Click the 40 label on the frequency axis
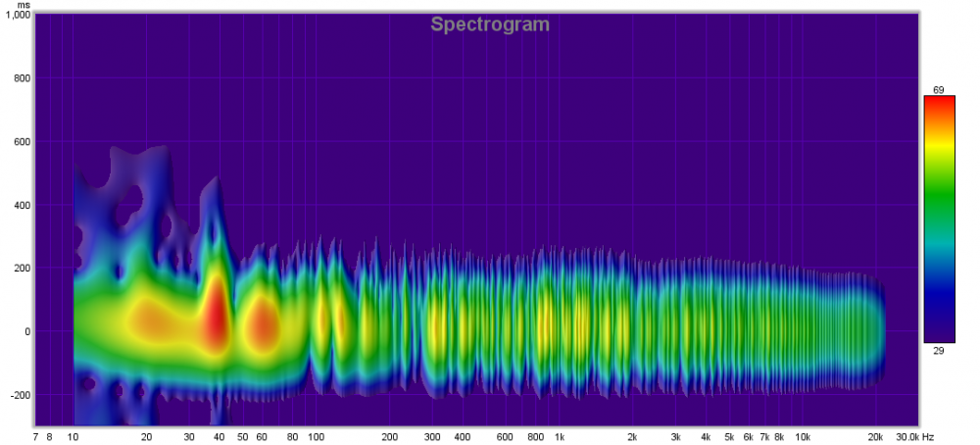 (x=220, y=437)
